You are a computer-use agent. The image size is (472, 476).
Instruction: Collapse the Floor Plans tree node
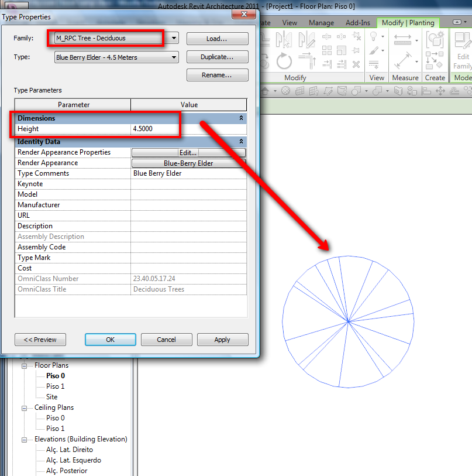(x=24, y=366)
